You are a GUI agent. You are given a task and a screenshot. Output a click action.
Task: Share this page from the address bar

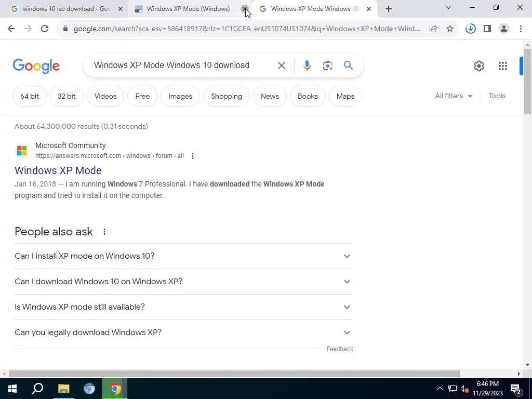(433, 29)
